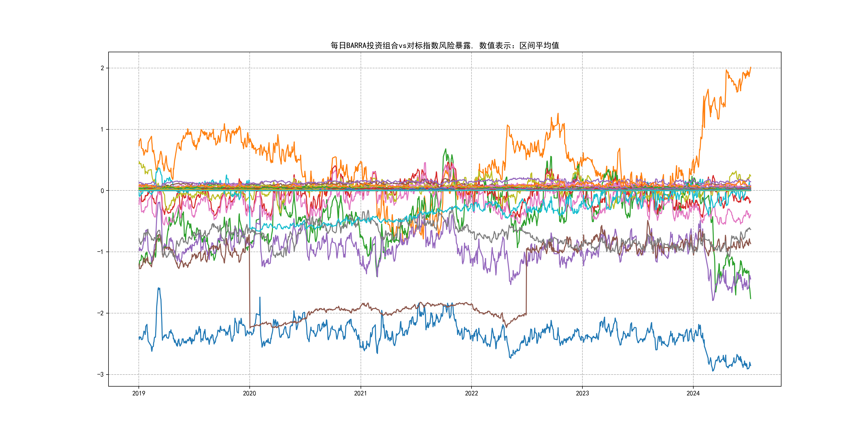This screenshot has height=434, width=868.
Task: Click the chart title text
Action: [444, 46]
